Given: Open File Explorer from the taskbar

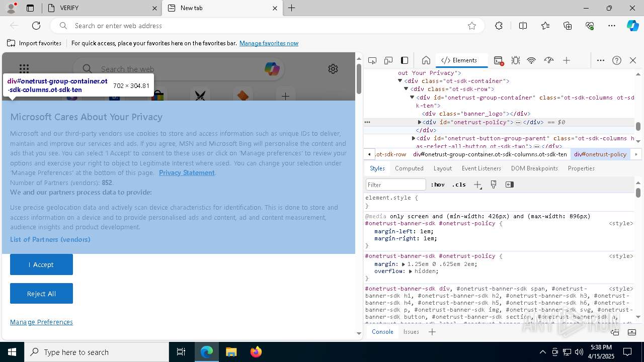Looking at the screenshot, I should pyautogui.click(x=231, y=352).
